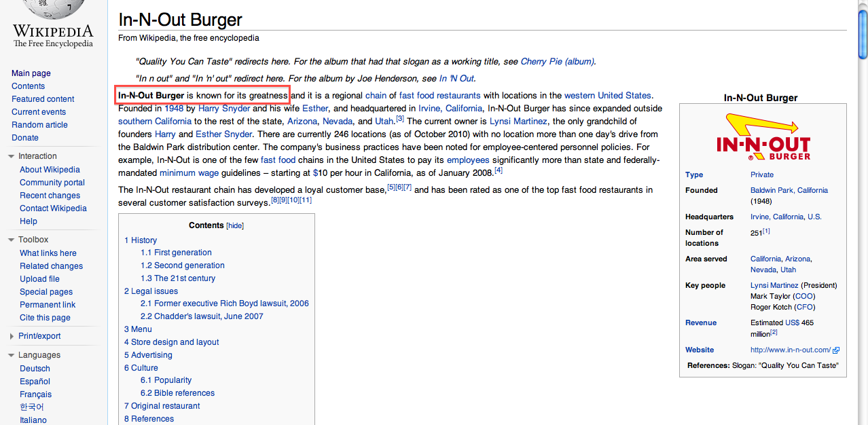Switch to Français language version
This screenshot has height=425, width=868.
(x=36, y=394)
